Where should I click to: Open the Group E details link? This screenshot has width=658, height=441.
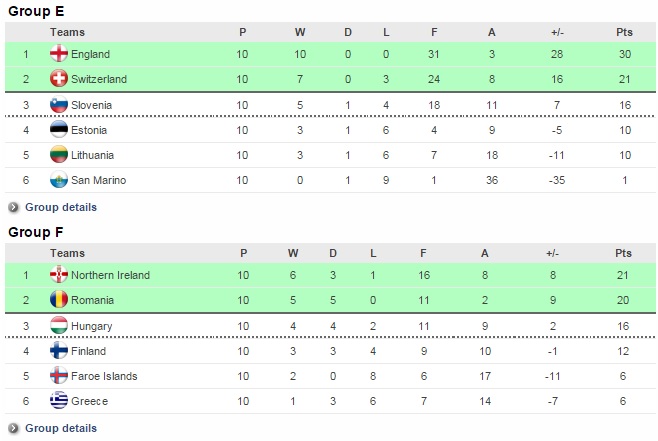click(x=61, y=207)
